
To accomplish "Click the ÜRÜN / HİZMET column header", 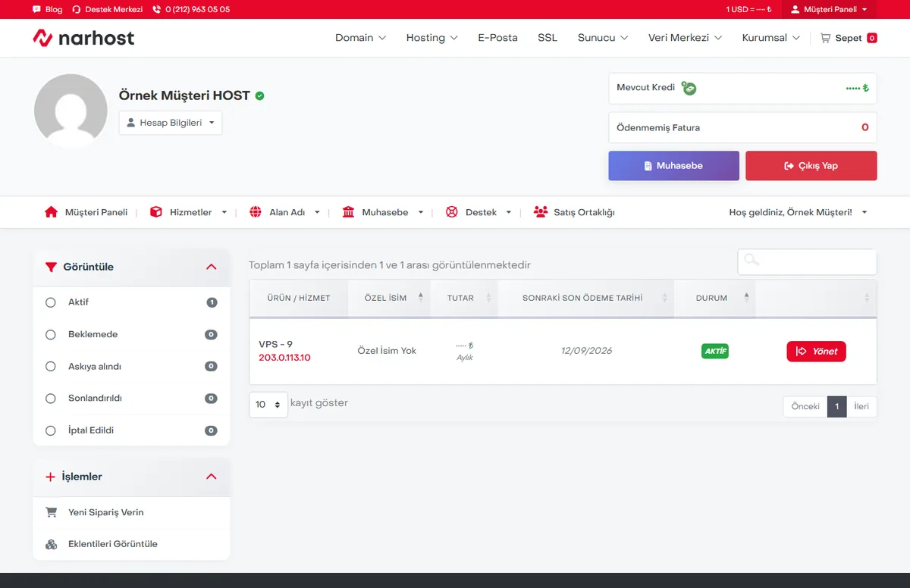I will (x=299, y=298).
